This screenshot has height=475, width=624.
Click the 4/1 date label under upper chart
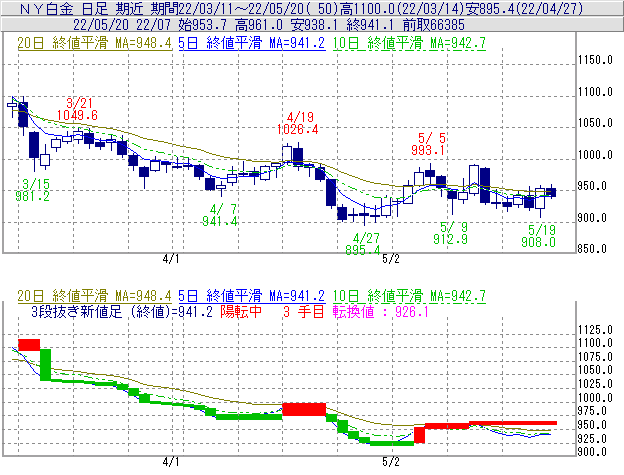pyautogui.click(x=171, y=259)
